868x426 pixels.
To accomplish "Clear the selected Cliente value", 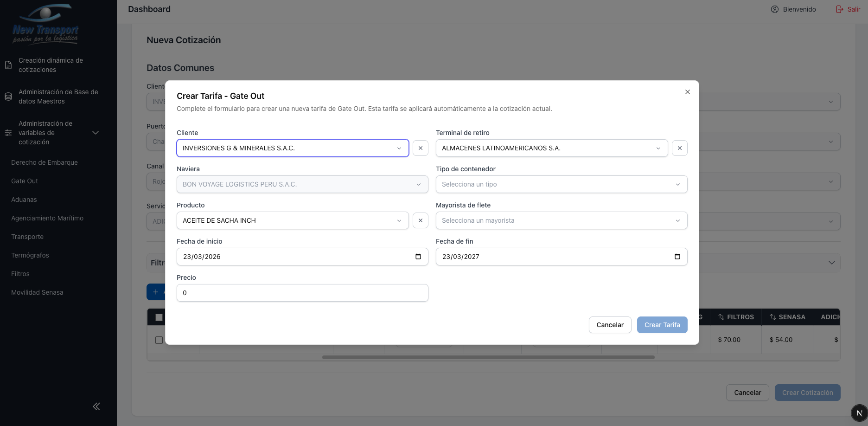I will coord(420,148).
